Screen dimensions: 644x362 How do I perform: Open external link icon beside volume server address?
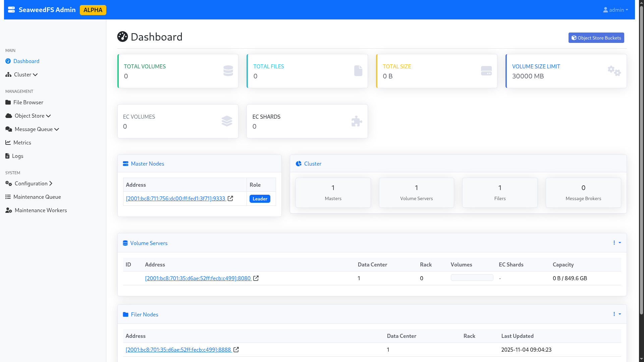(256, 278)
